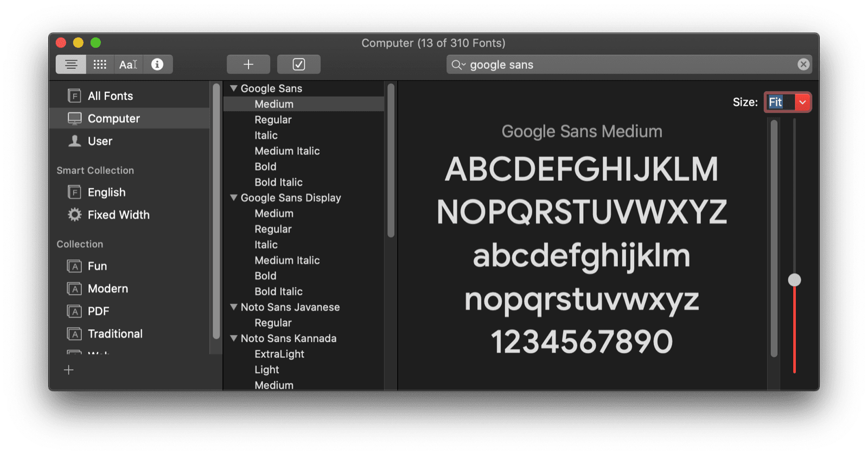Select the Traditional collection
Screen dimensions: 868x455
pos(115,334)
